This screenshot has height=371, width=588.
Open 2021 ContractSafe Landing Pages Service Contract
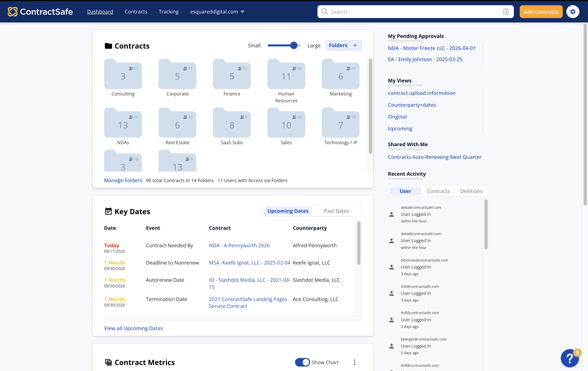point(248,303)
